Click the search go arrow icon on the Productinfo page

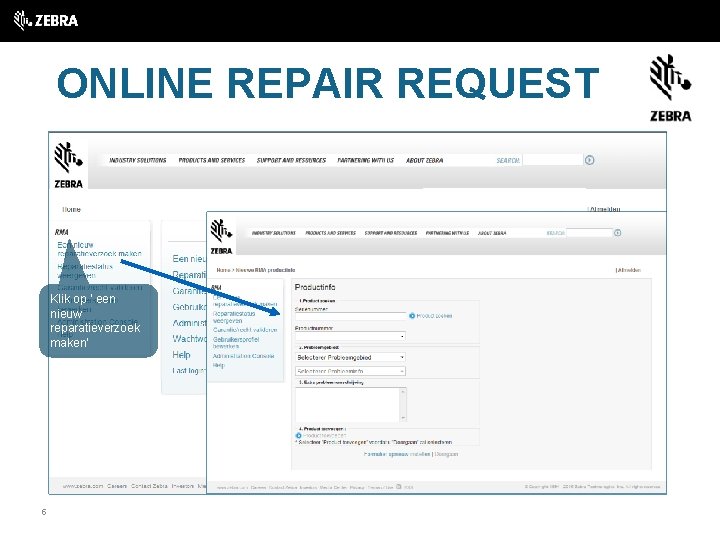[618, 233]
